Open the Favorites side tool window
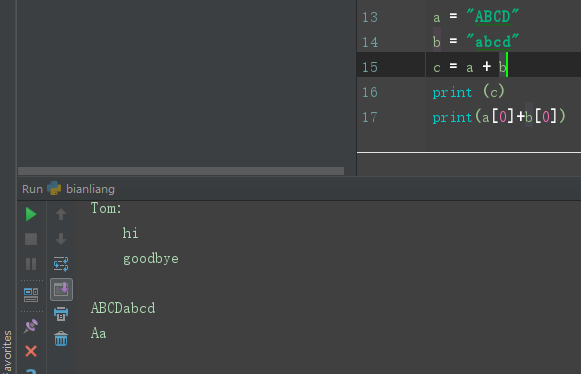Viewport: 581px width, 374px height. (x=7, y=352)
